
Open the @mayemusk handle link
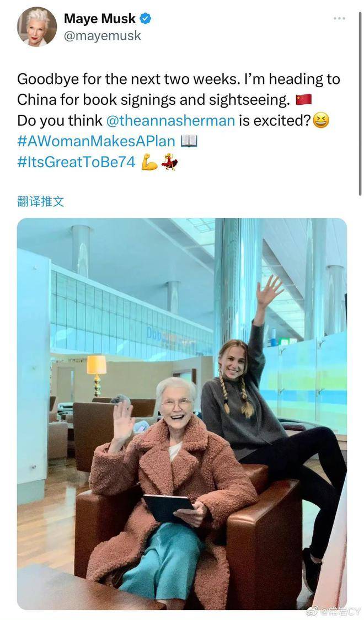click(x=103, y=36)
